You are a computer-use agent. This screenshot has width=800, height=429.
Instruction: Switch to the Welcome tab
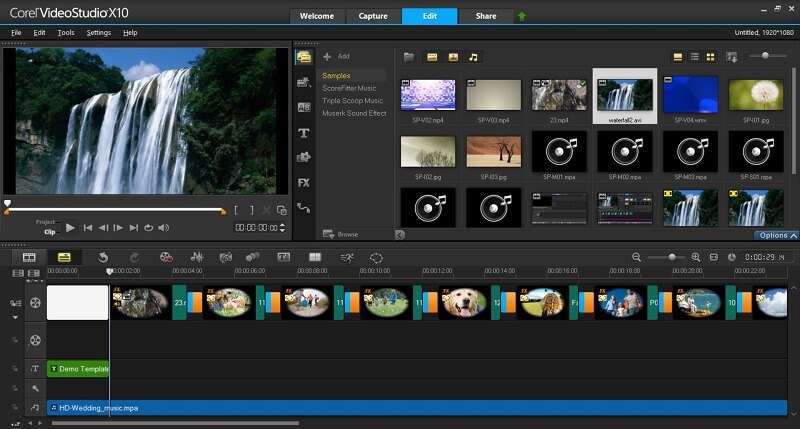pyautogui.click(x=317, y=16)
